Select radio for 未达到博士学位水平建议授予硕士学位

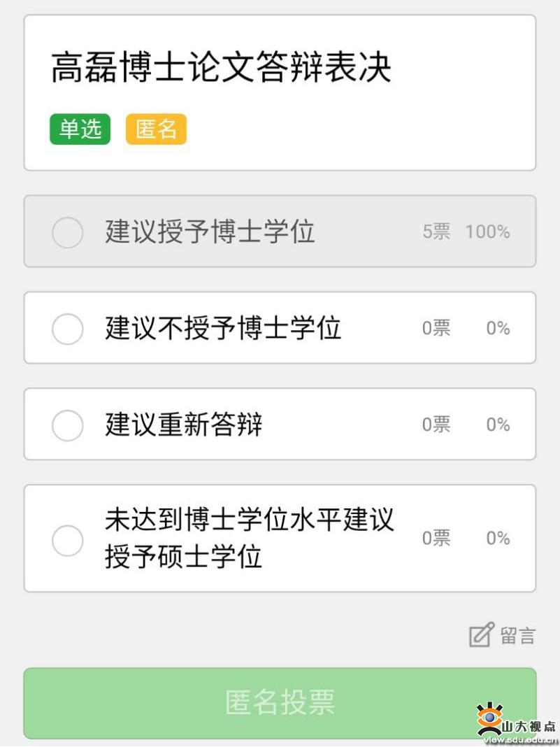pos(68,540)
